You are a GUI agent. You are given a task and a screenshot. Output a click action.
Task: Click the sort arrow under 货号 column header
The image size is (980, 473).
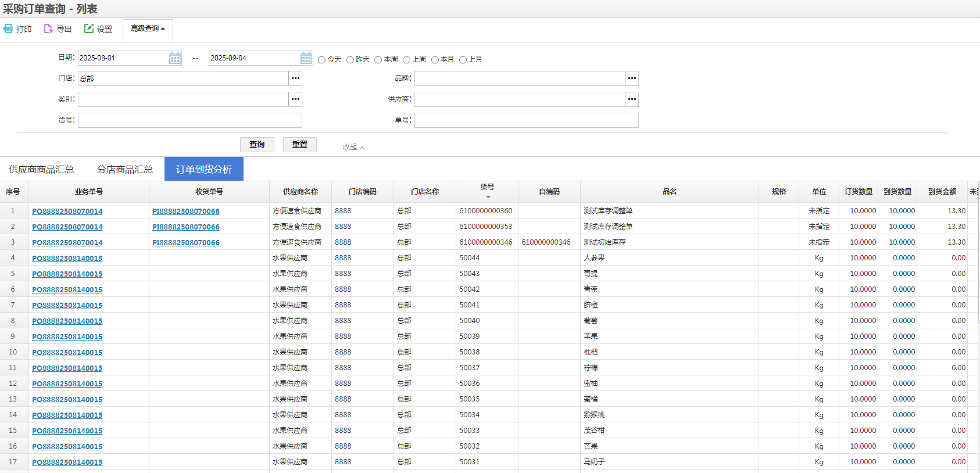(488, 197)
